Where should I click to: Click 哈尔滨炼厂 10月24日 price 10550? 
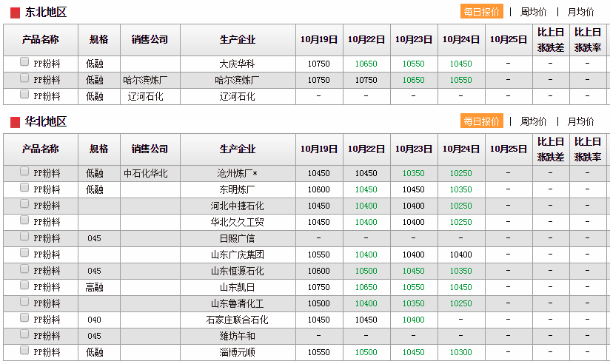[x=461, y=80]
